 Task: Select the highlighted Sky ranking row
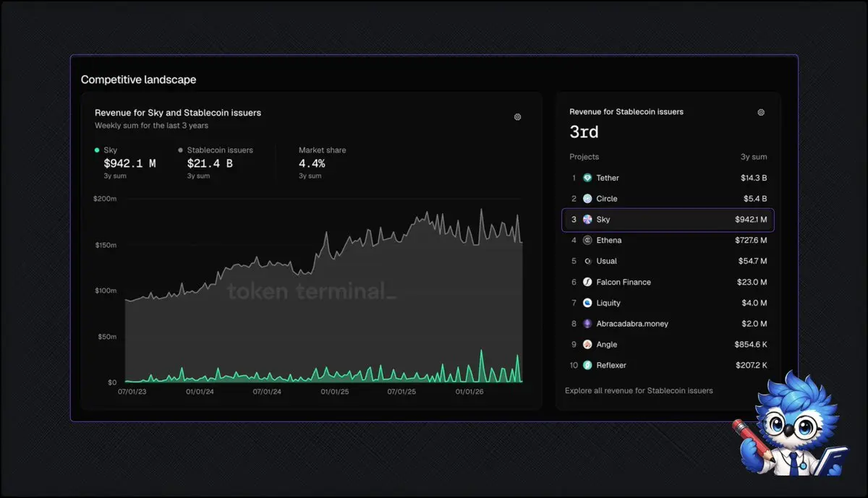tap(668, 220)
